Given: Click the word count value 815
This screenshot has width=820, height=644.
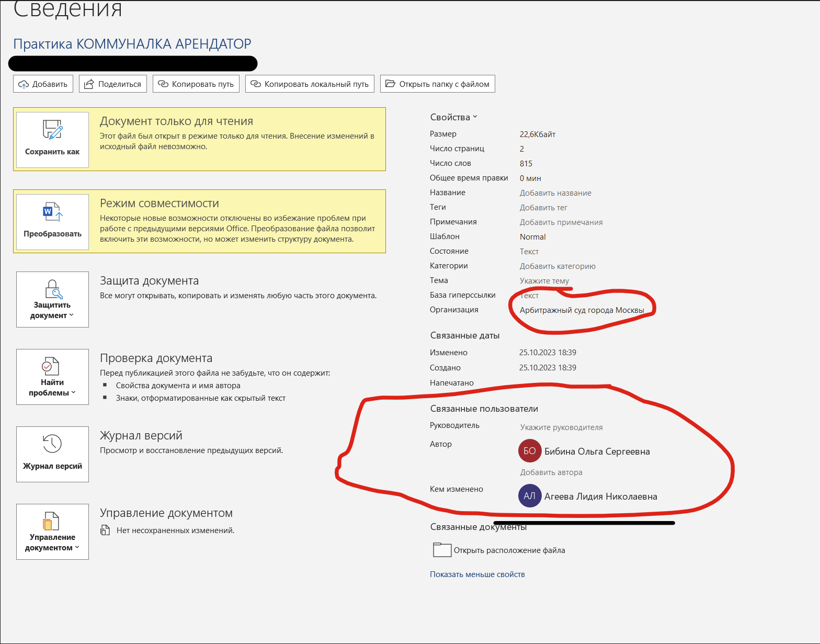Looking at the screenshot, I should (x=526, y=164).
